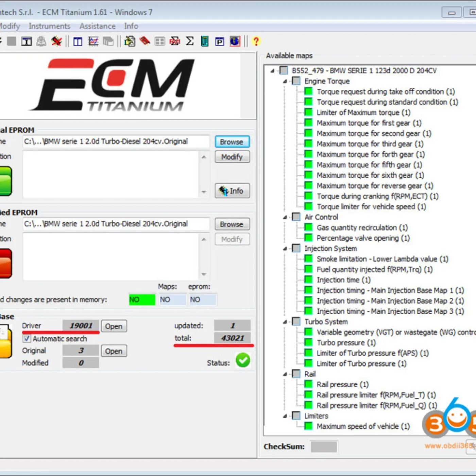Viewport: 476px width, 476px height.
Task: Check the Injection System group checkbox
Action: (296, 249)
